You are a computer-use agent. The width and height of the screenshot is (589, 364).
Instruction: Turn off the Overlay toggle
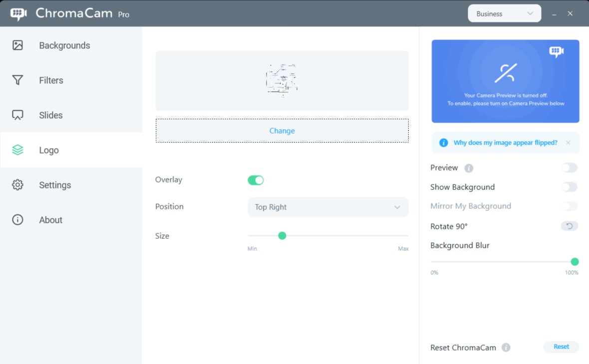(x=256, y=180)
